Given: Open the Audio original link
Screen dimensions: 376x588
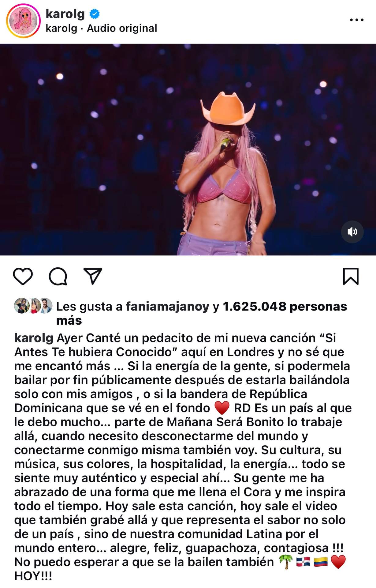Looking at the screenshot, I should click(122, 28).
